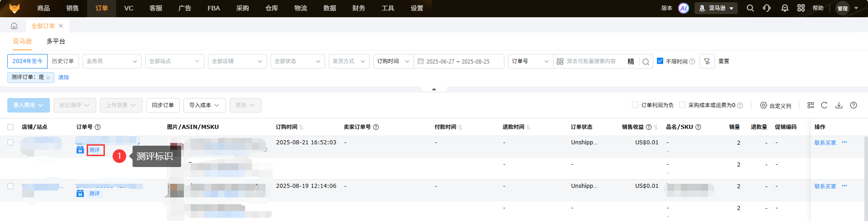Enable 采购成本或运费为0 checkbox
Screen dimensions: 868x221
point(682,105)
